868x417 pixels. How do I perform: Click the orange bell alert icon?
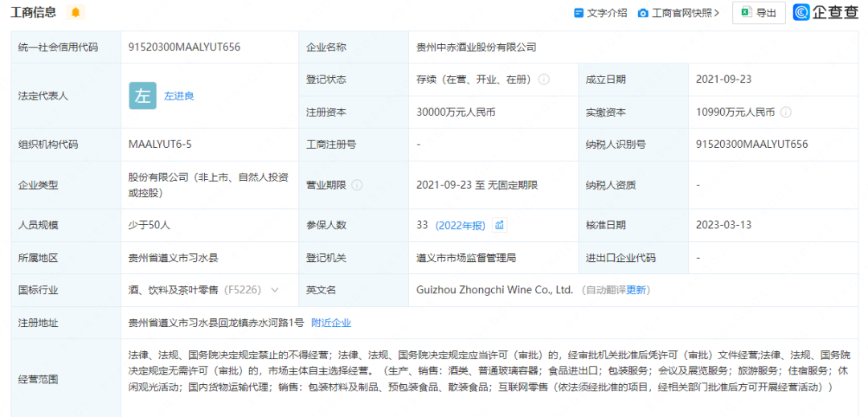(76, 12)
